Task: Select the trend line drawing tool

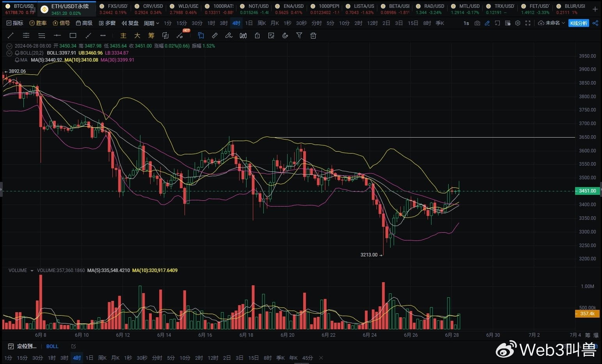Action: pos(11,35)
